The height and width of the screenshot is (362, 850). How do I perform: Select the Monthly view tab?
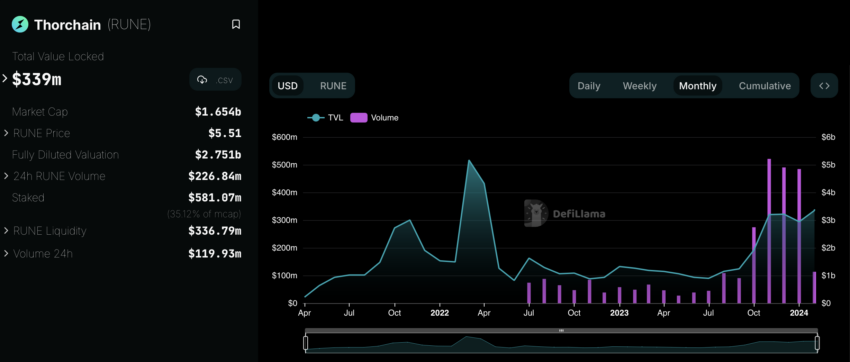698,86
